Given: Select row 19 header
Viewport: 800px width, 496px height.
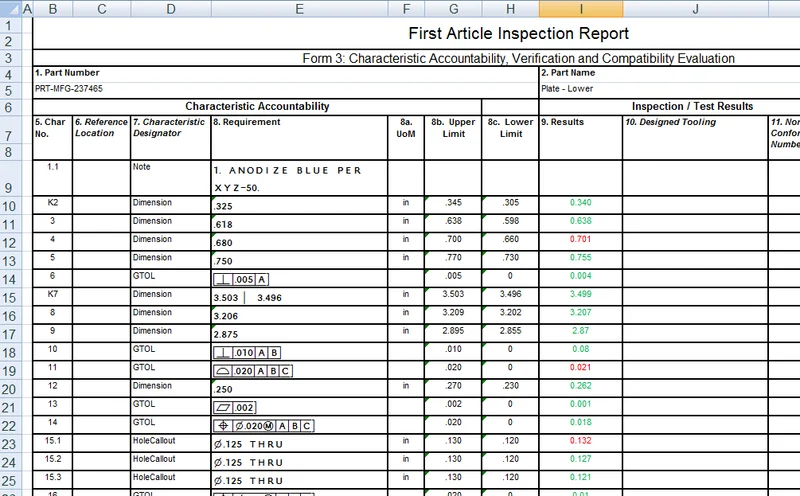Looking at the screenshot, I should (9, 370).
